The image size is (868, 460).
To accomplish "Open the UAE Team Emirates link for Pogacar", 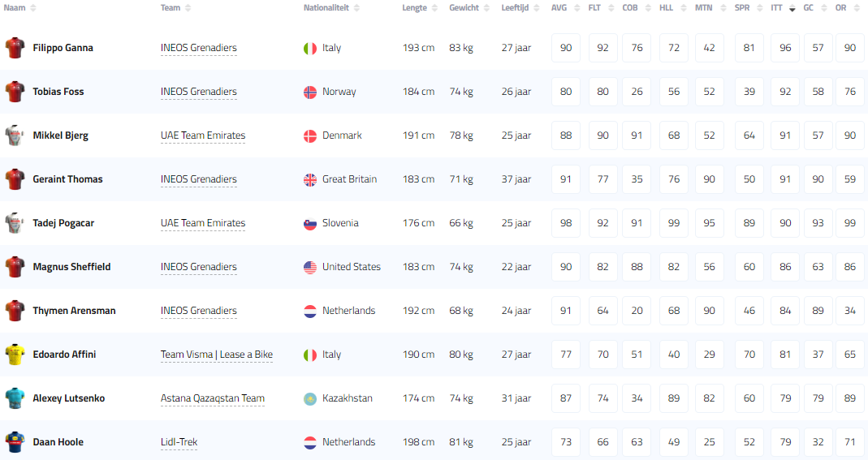I will tap(202, 223).
